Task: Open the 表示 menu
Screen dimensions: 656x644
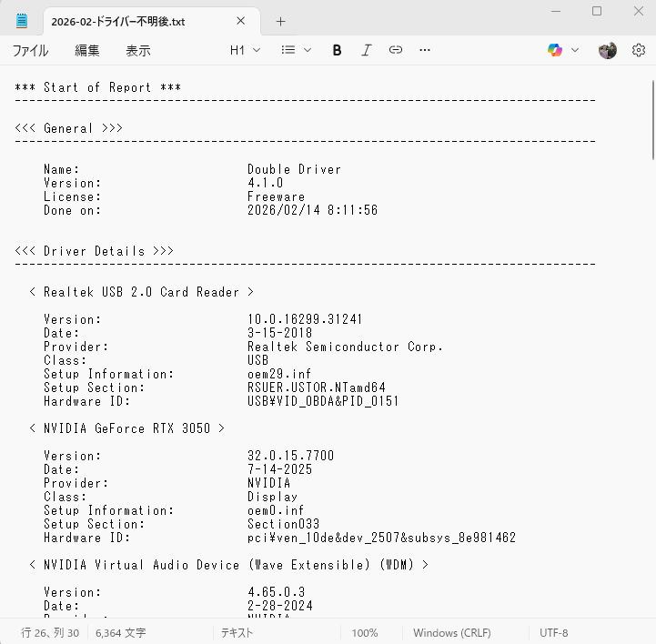Action: [138, 51]
